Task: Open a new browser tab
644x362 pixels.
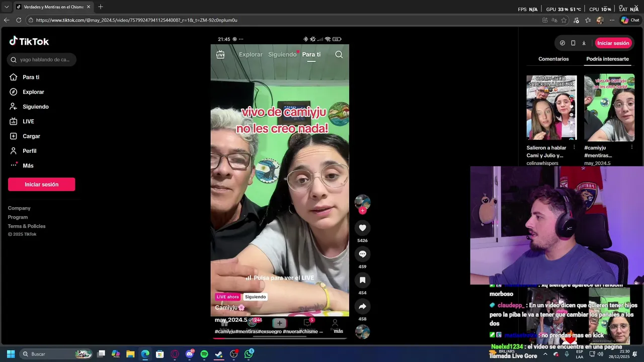Action: 101,7
